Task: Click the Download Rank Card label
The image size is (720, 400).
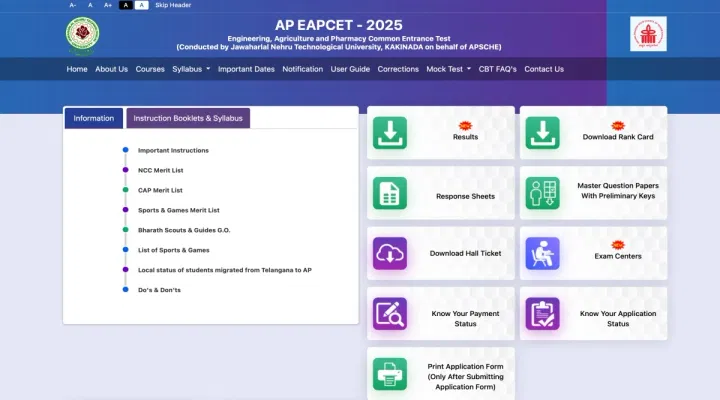Action: [x=618, y=137]
